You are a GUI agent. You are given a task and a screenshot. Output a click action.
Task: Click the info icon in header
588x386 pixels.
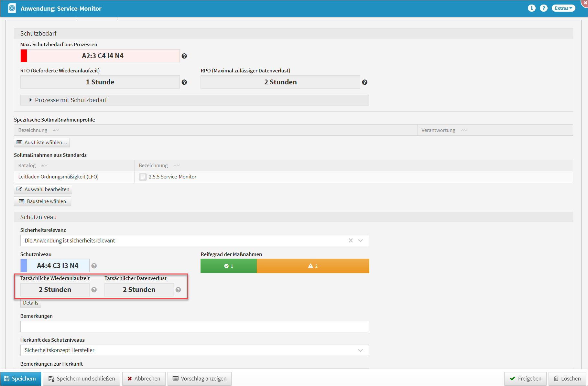pyautogui.click(x=531, y=8)
